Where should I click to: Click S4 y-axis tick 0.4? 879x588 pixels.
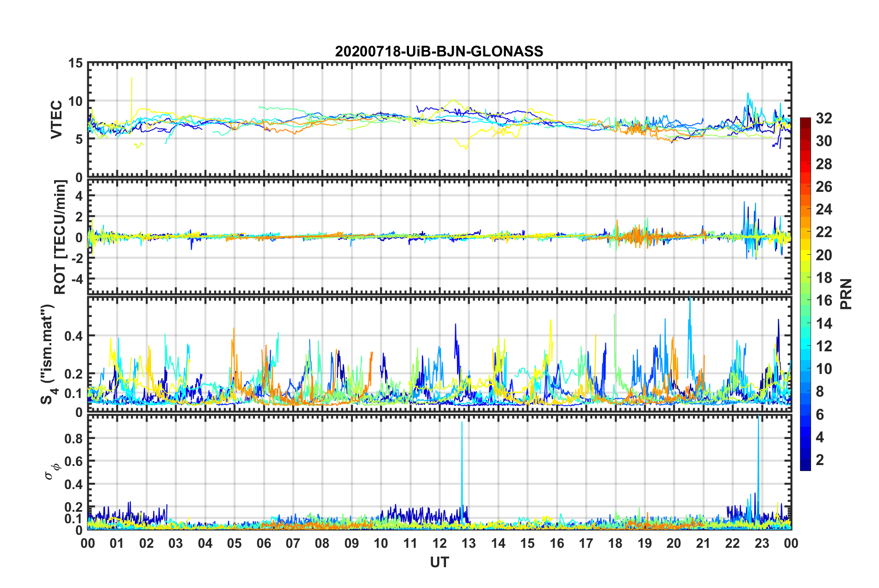[73, 336]
